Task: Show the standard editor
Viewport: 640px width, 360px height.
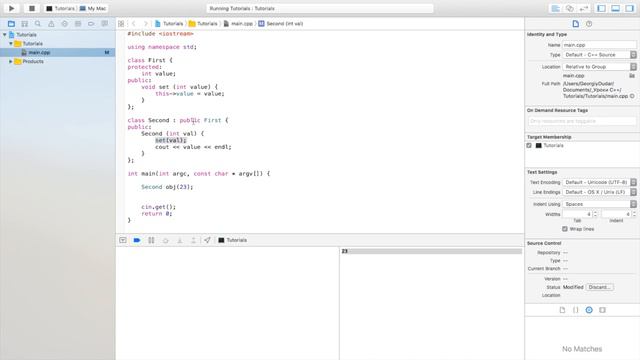Action: pyautogui.click(x=556, y=8)
